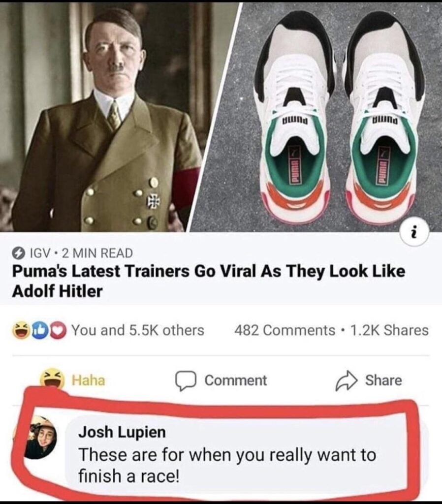442x504 pixels.
Task: Click the Share button label
Action: (383, 380)
